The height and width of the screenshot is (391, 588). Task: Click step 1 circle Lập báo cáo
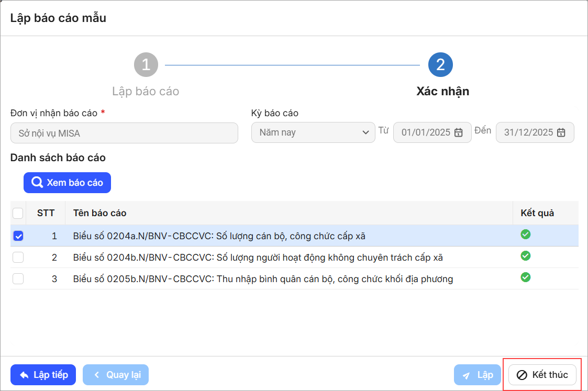coord(146,65)
